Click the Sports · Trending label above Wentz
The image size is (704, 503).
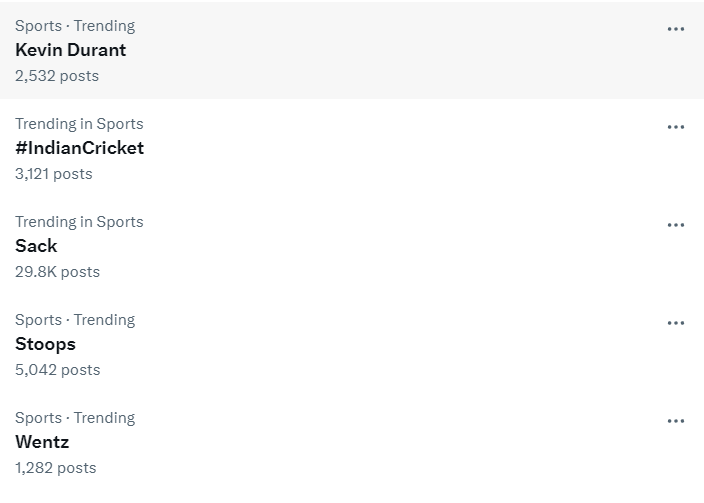75,418
